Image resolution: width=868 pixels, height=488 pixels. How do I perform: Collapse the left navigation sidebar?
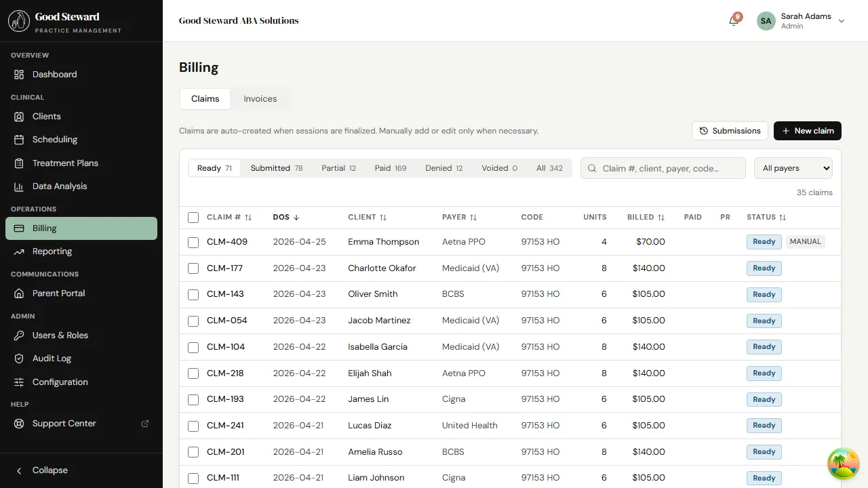[x=43, y=470]
